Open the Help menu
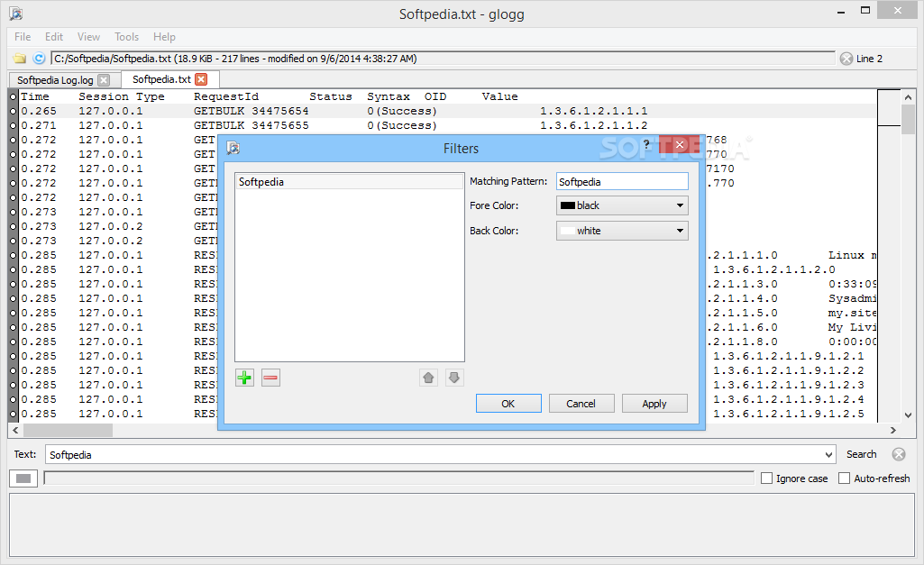This screenshot has width=924, height=565. [x=164, y=37]
